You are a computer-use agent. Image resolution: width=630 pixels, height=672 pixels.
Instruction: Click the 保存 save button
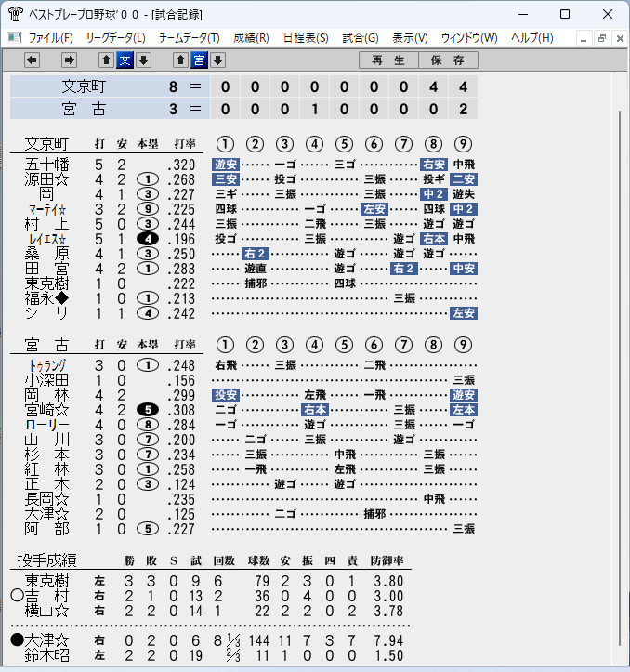pos(448,60)
